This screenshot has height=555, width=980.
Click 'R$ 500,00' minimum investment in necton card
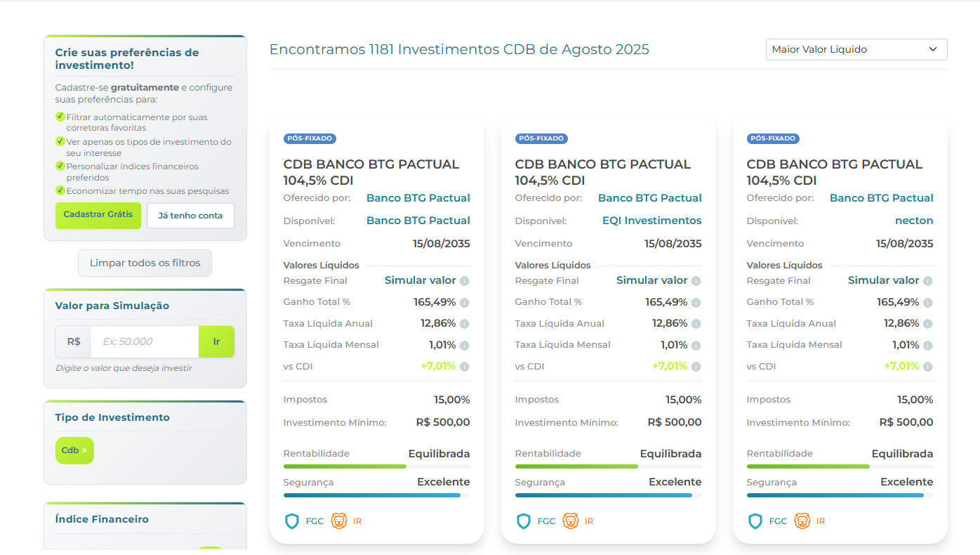click(x=906, y=422)
